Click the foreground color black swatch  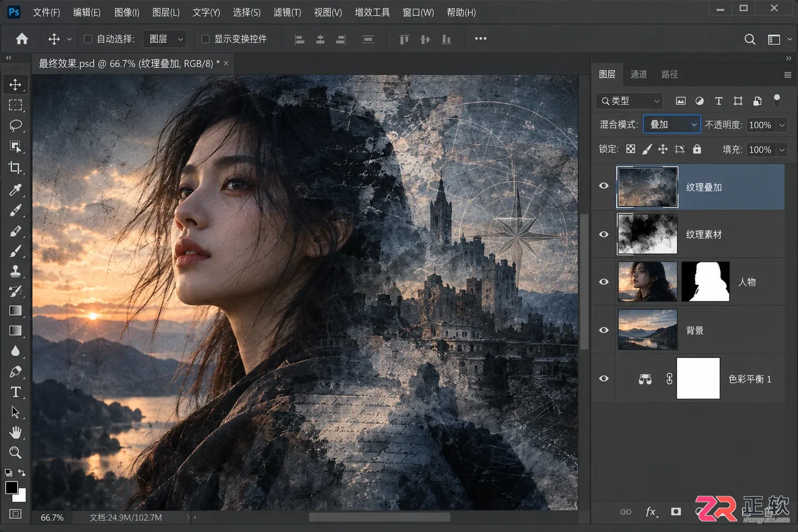[11, 488]
